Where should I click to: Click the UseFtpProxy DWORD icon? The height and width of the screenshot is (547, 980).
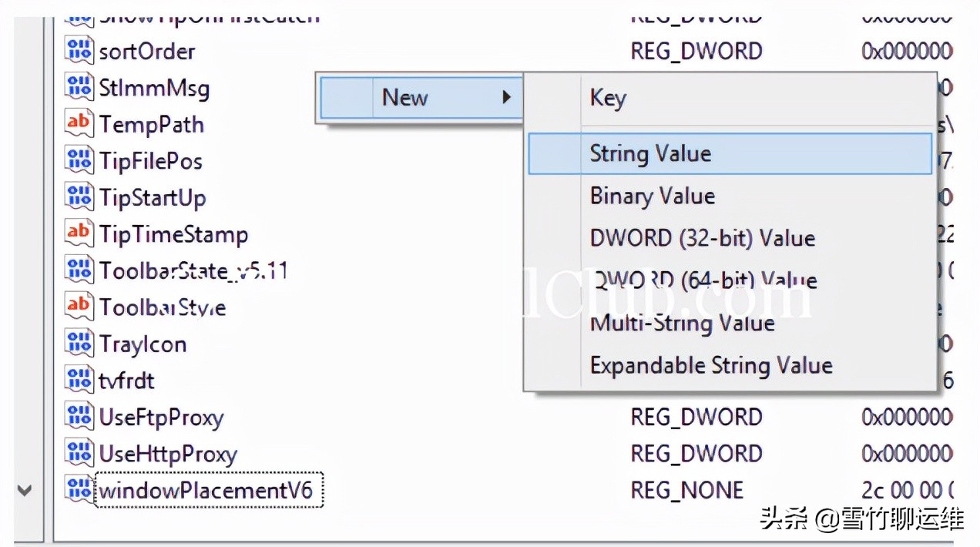[79, 417]
